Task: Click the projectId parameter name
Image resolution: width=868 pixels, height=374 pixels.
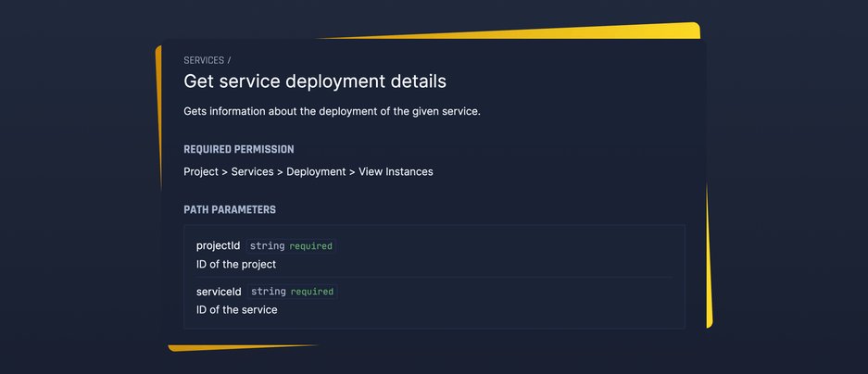Action: 218,245
